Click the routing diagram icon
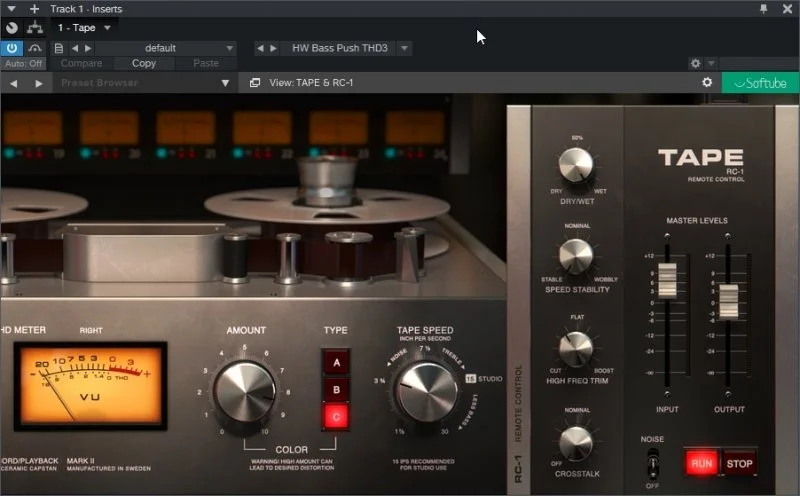This screenshot has width=800, height=496. pos(35,28)
